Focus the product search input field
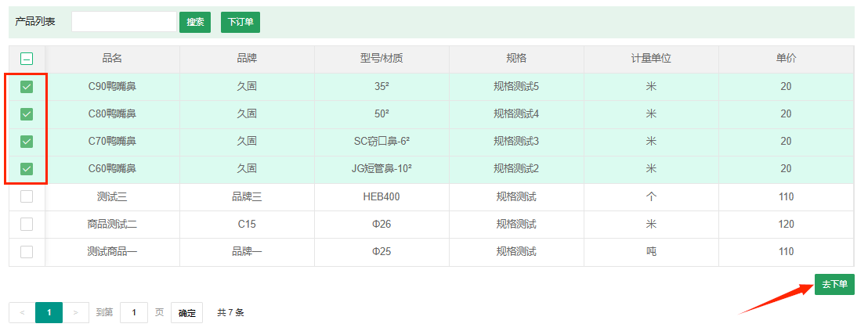Screen dimensions: 868x331 [x=124, y=22]
